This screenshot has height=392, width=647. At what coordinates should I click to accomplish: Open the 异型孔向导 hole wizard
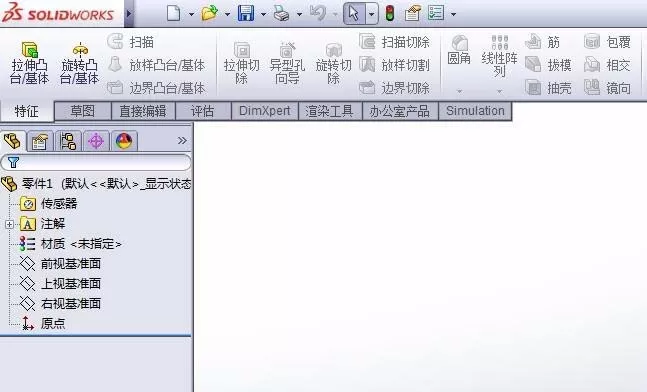pyautogui.click(x=287, y=63)
